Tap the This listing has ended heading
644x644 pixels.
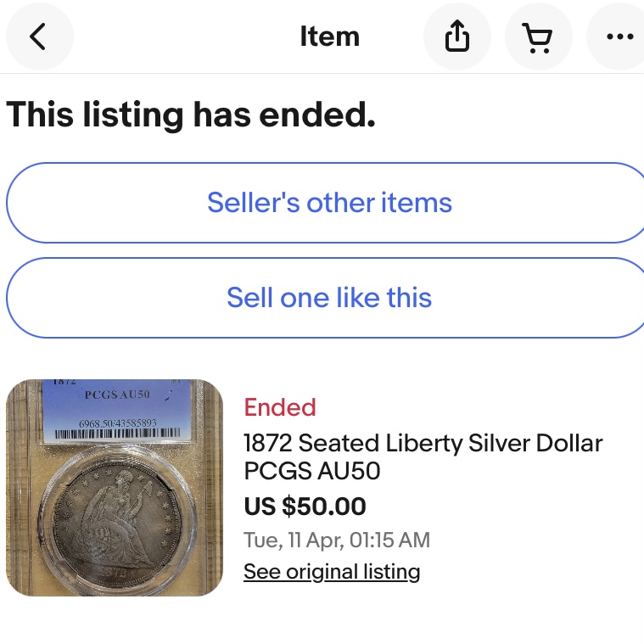[191, 115]
